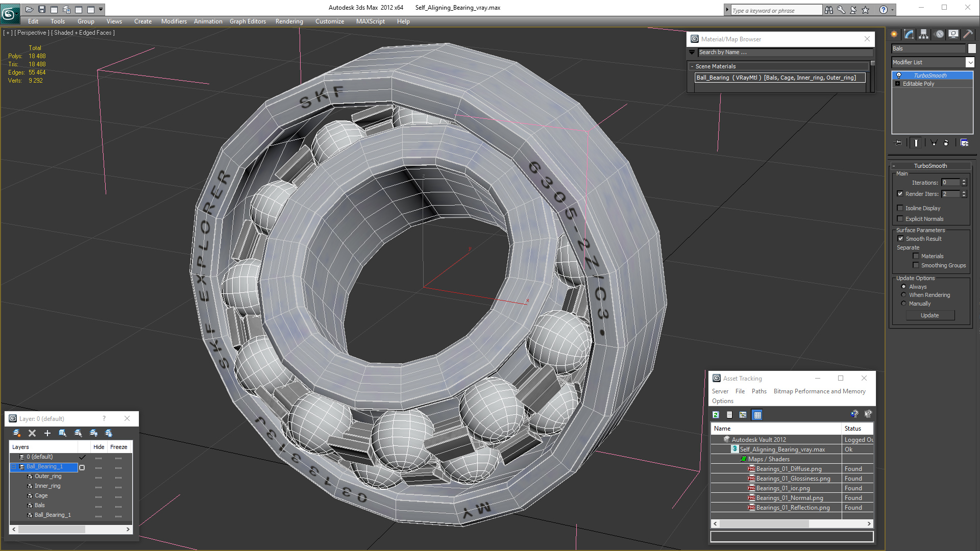This screenshot has height=551, width=980.
Task: Click the object color swatch next to Bals
Action: tap(972, 48)
